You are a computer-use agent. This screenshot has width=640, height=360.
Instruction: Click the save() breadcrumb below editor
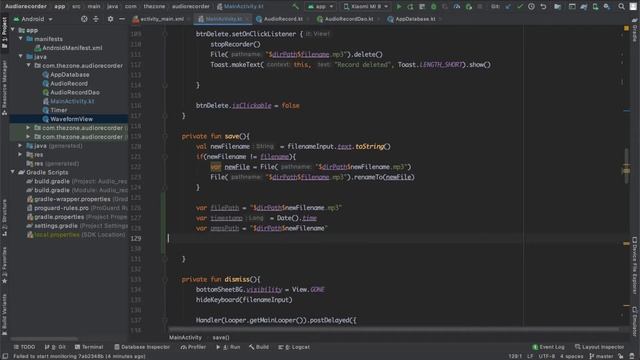[x=221, y=338]
